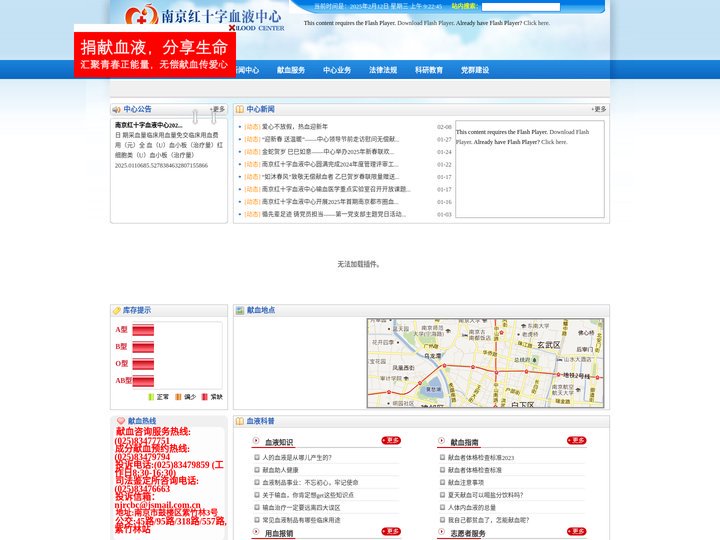Screen dimensions: 720x540
Task: Open the red 更多 button for 血液知识
Action: [391, 440]
